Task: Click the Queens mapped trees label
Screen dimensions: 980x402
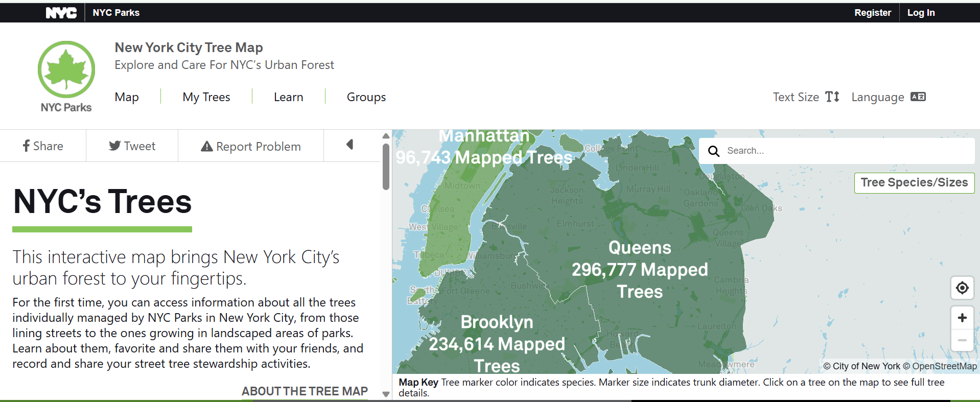Action: [x=640, y=270]
